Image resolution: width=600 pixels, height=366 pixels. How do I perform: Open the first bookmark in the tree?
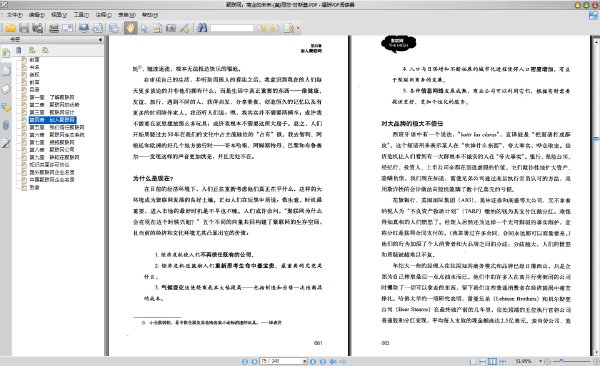point(34,60)
